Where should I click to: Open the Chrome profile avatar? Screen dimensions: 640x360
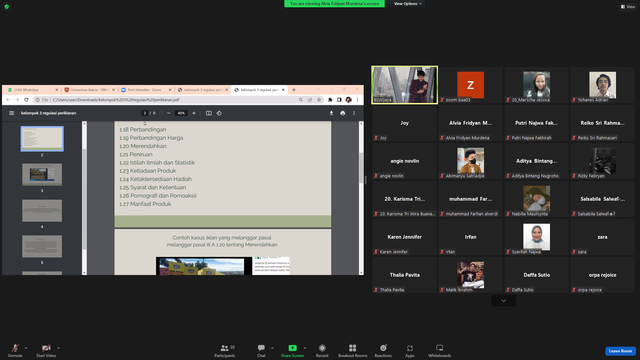click(349, 100)
